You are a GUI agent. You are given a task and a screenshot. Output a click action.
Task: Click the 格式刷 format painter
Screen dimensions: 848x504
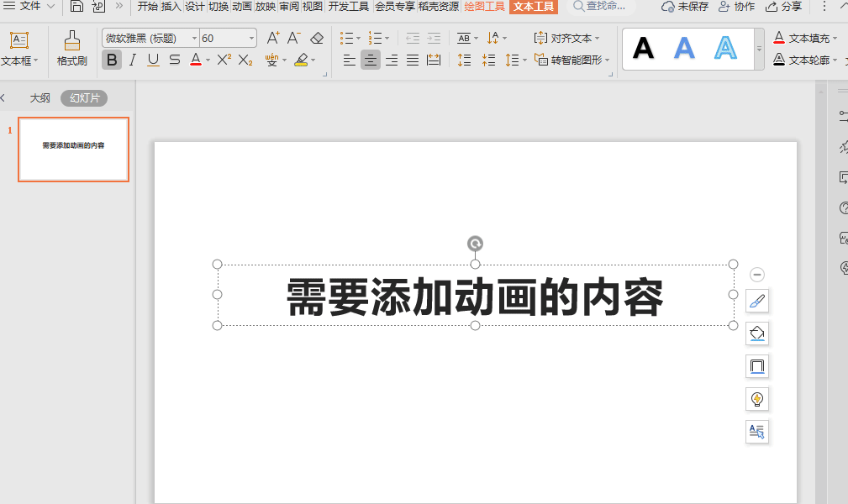pos(72,49)
